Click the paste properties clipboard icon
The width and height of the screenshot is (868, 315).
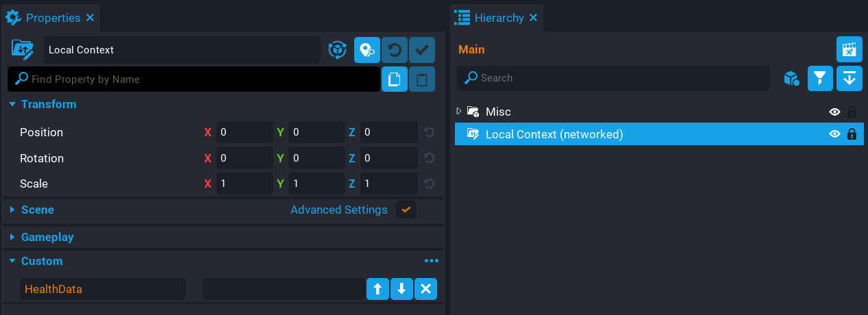pos(422,79)
